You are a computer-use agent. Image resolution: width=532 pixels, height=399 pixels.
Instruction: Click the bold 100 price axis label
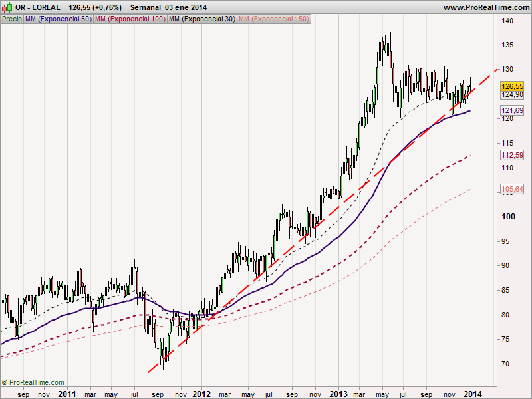[508, 217]
